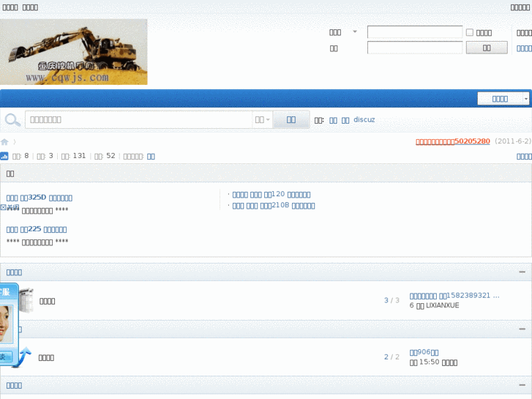Image resolution: width=532 pixels, height=399 pixels.
Task: Open the login-type dropdown arrow beside the username field
Action: [355, 31]
